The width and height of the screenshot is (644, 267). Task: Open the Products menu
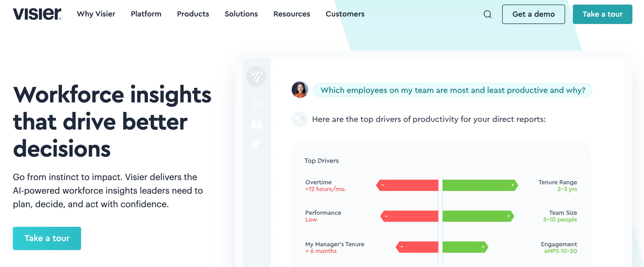pos(193,14)
